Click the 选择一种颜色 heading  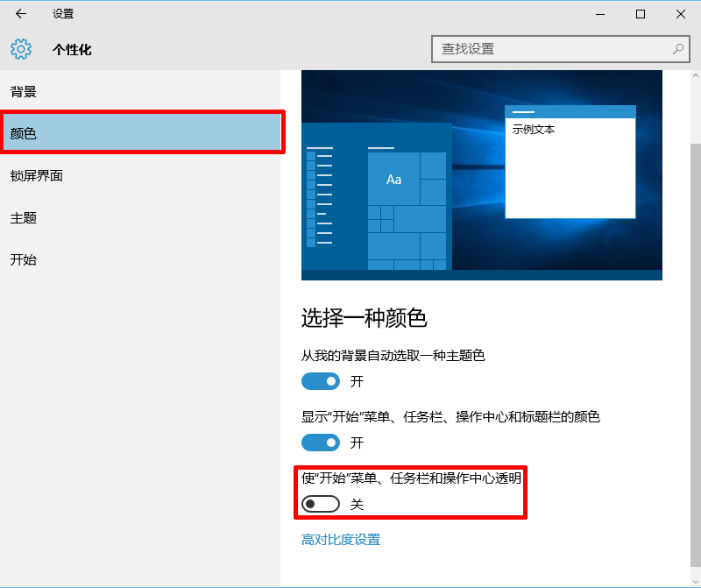click(365, 318)
